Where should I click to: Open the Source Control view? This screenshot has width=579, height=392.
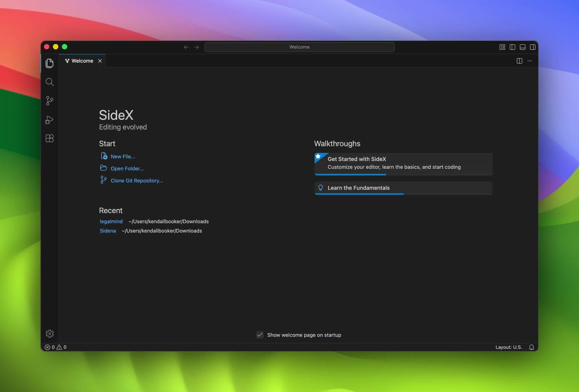click(x=49, y=101)
